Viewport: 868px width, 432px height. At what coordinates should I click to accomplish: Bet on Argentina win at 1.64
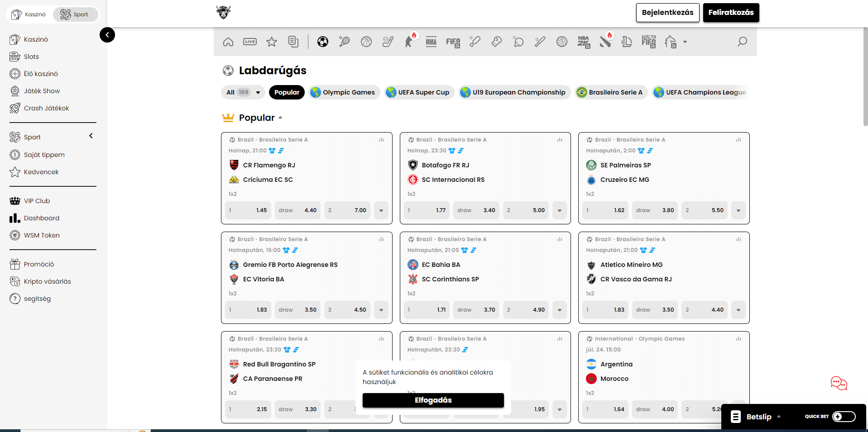[x=605, y=409]
